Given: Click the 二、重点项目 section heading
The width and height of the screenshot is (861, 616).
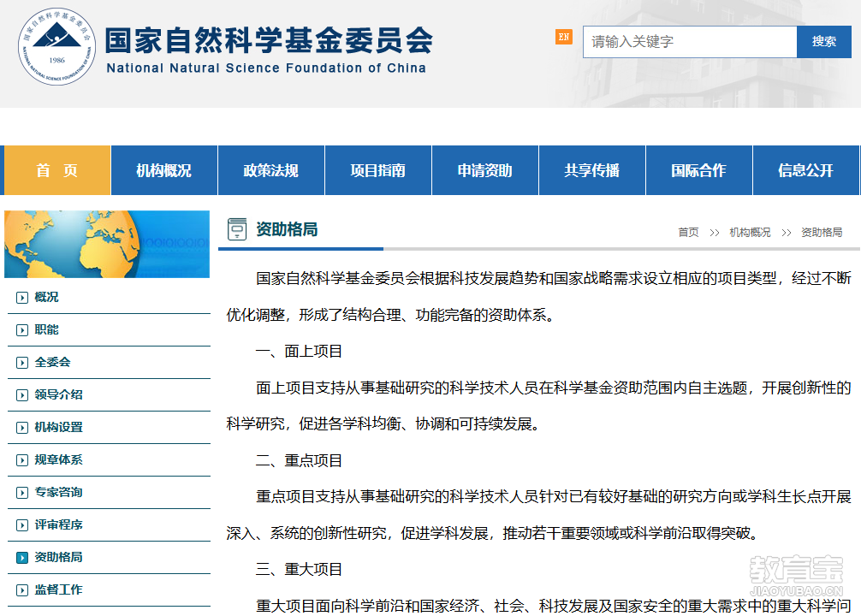Looking at the screenshot, I should coord(300,460).
